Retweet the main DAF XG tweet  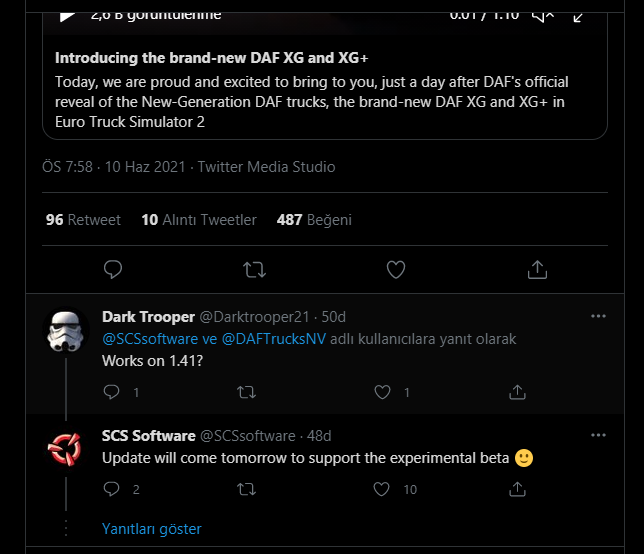(254, 270)
